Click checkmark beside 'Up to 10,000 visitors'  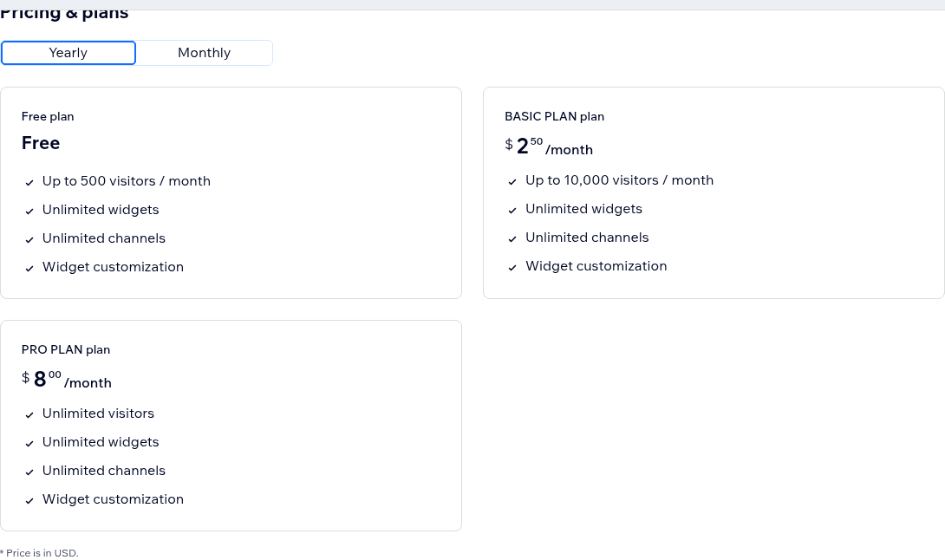point(512,181)
